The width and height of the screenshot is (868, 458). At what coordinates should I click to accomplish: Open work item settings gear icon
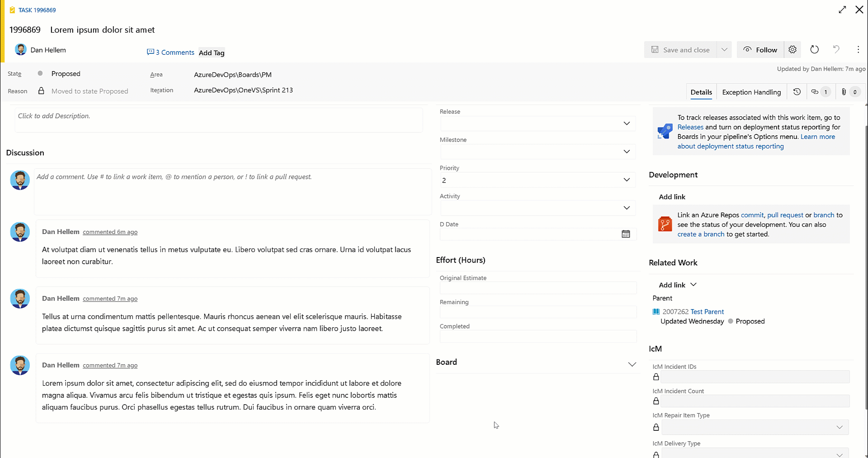(x=793, y=50)
